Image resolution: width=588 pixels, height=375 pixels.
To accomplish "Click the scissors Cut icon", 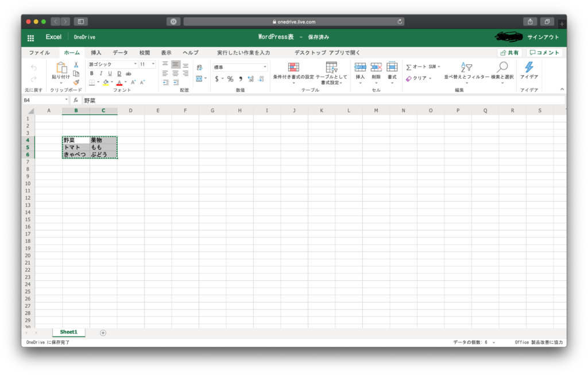I will [76, 65].
